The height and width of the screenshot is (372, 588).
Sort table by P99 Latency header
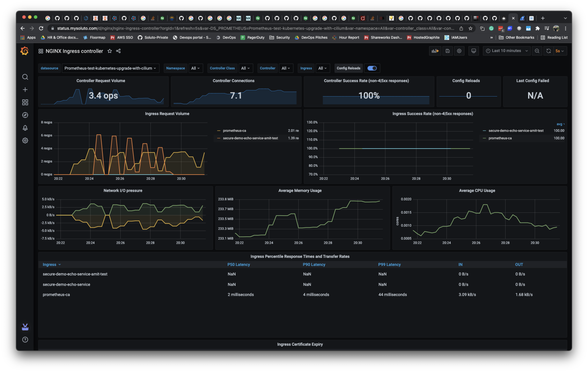tap(389, 264)
